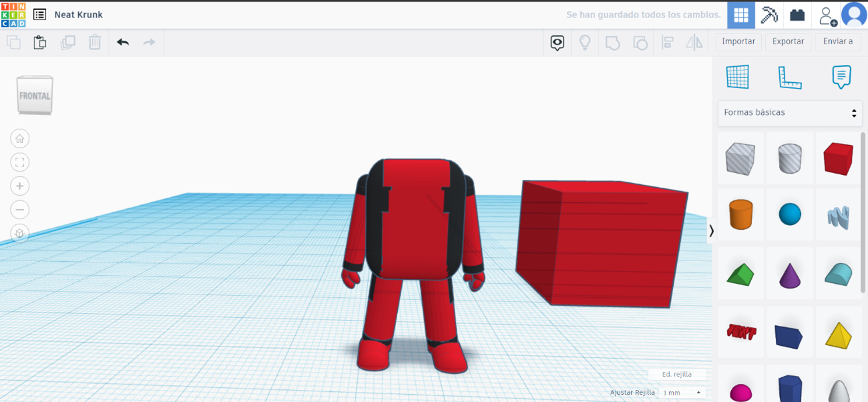Screen dimensions: 868x402
Task: Switch perspective view using the icon below zoom out
Action: (20, 233)
